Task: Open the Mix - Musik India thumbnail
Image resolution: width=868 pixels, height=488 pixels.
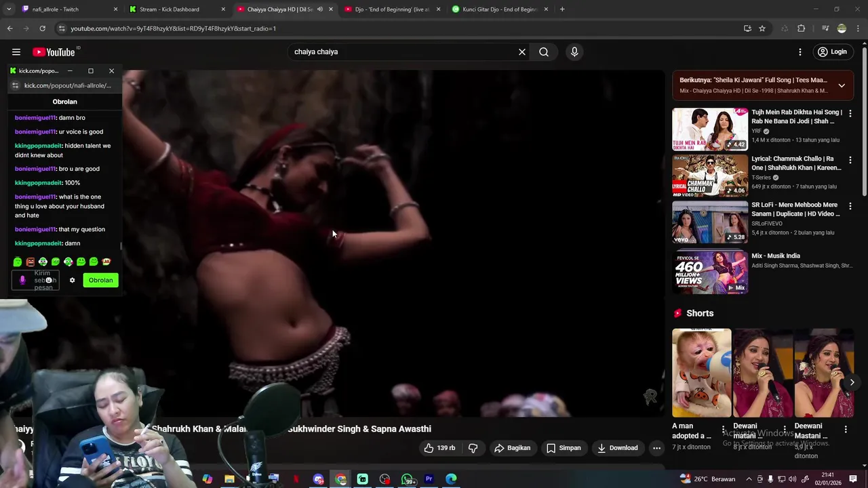Action: click(x=709, y=272)
